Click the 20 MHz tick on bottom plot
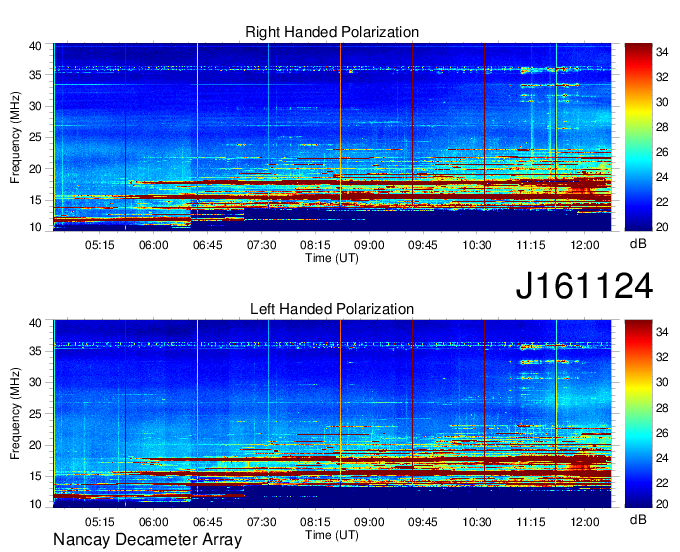The image size is (680, 552). pyautogui.click(x=36, y=445)
